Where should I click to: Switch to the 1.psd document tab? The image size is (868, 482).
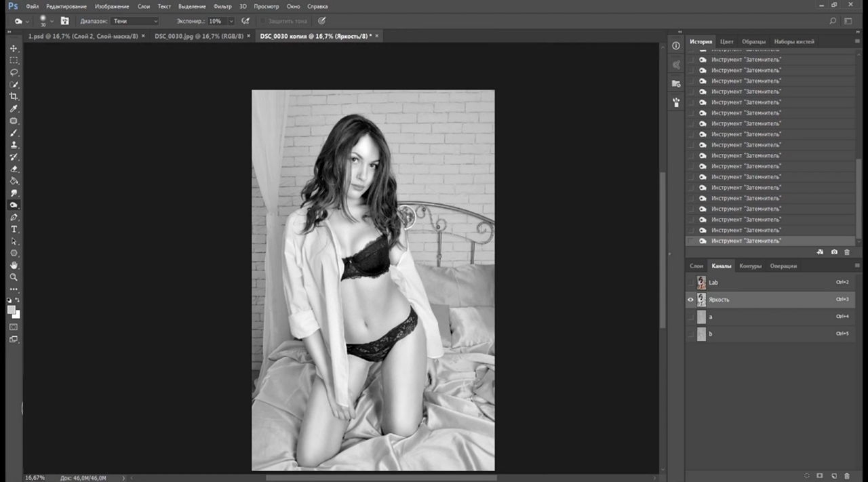pos(83,36)
